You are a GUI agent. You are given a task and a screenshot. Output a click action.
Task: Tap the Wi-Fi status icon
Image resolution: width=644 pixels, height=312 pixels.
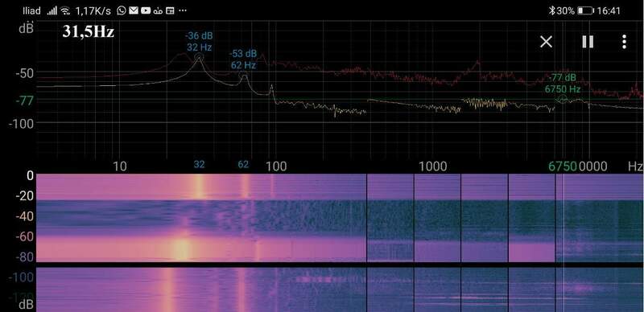(x=65, y=10)
